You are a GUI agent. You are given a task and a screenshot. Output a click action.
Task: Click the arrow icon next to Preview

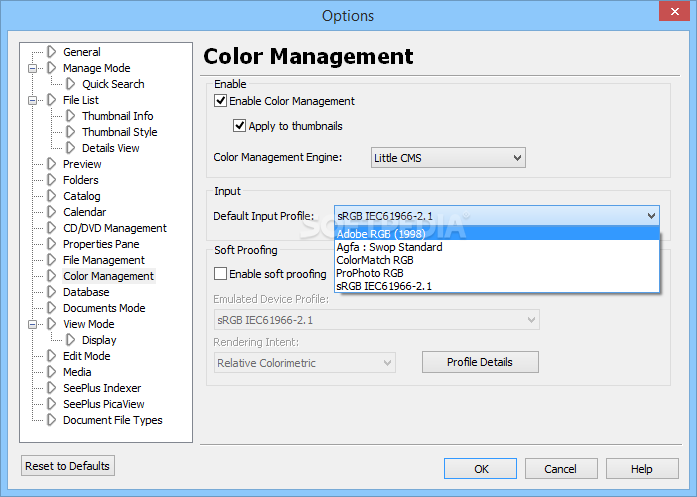[x=52, y=164]
